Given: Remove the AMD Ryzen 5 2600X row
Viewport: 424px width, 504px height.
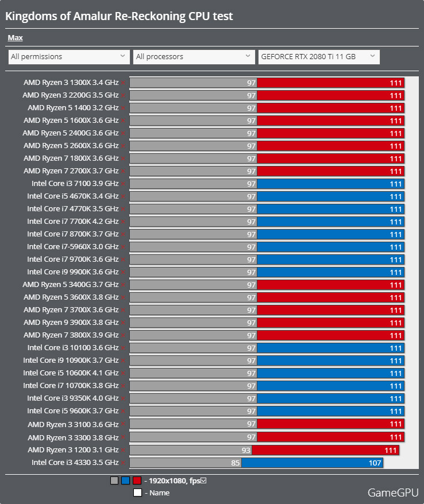Looking at the screenshot, I should 123,146.
